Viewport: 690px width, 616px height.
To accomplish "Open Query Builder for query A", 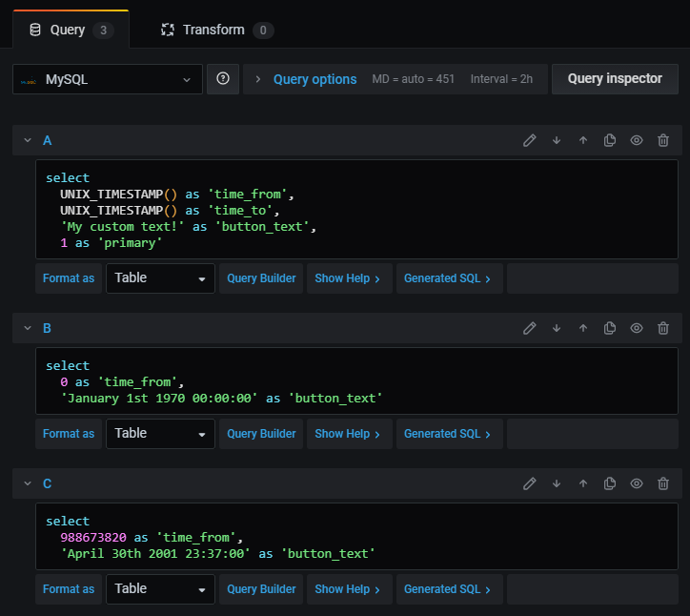I will point(261,278).
